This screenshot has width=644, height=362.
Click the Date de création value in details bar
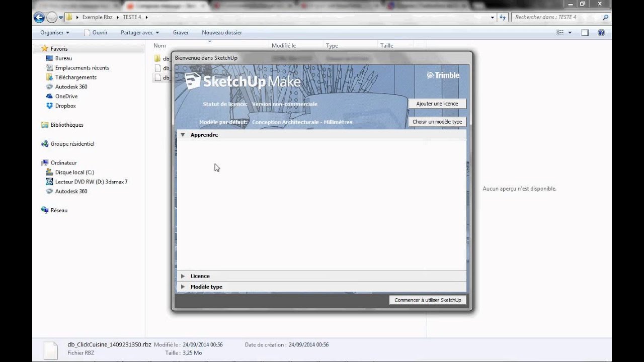tap(309, 344)
